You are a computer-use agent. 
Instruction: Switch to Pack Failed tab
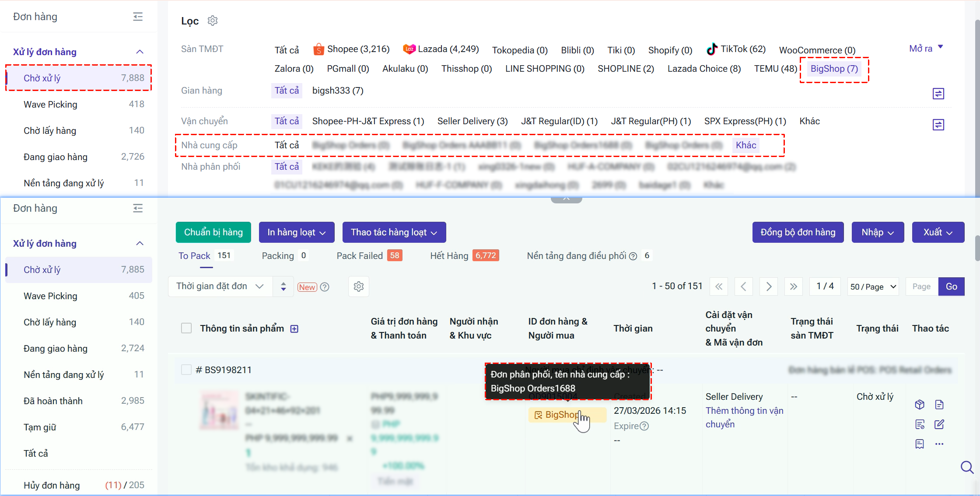tap(360, 256)
